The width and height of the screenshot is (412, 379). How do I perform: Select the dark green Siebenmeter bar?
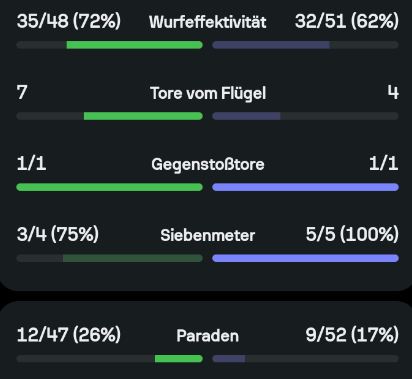(133, 258)
